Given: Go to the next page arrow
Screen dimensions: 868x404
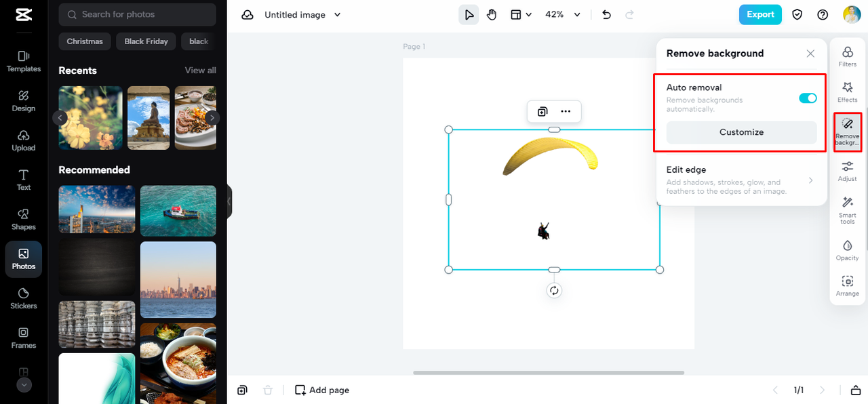Looking at the screenshot, I should [822, 390].
